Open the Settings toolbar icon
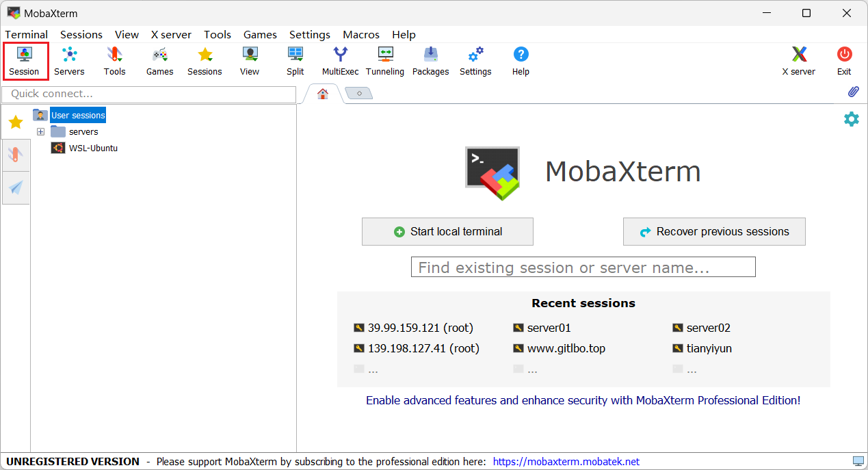The height and width of the screenshot is (470, 868). coord(475,61)
